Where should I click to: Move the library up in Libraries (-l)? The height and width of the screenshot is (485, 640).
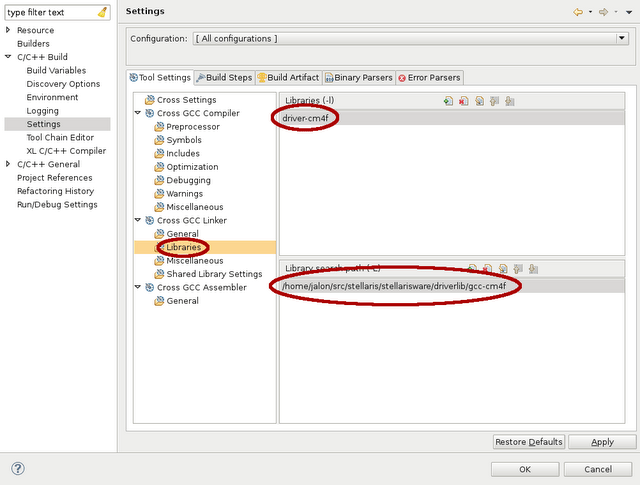tap(495, 101)
